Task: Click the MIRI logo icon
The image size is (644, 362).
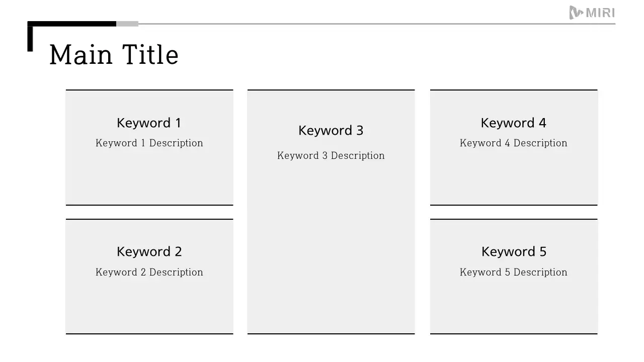Action: coord(576,13)
